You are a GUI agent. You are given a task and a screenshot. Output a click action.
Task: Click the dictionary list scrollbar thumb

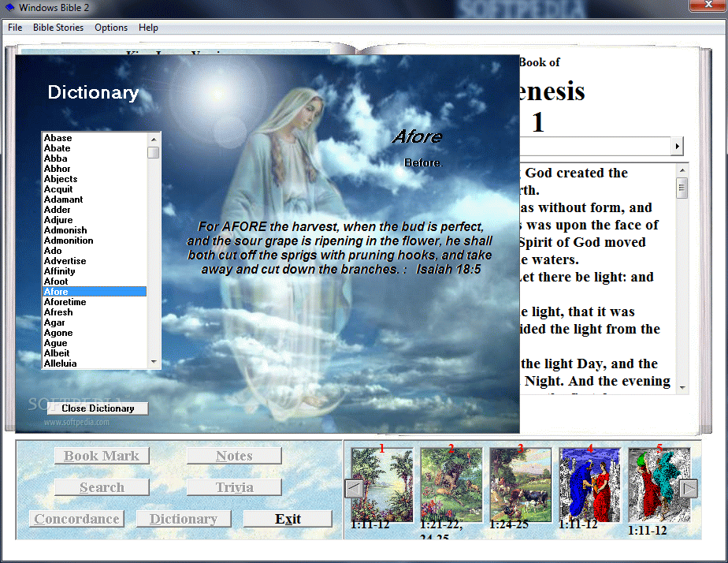(x=154, y=152)
